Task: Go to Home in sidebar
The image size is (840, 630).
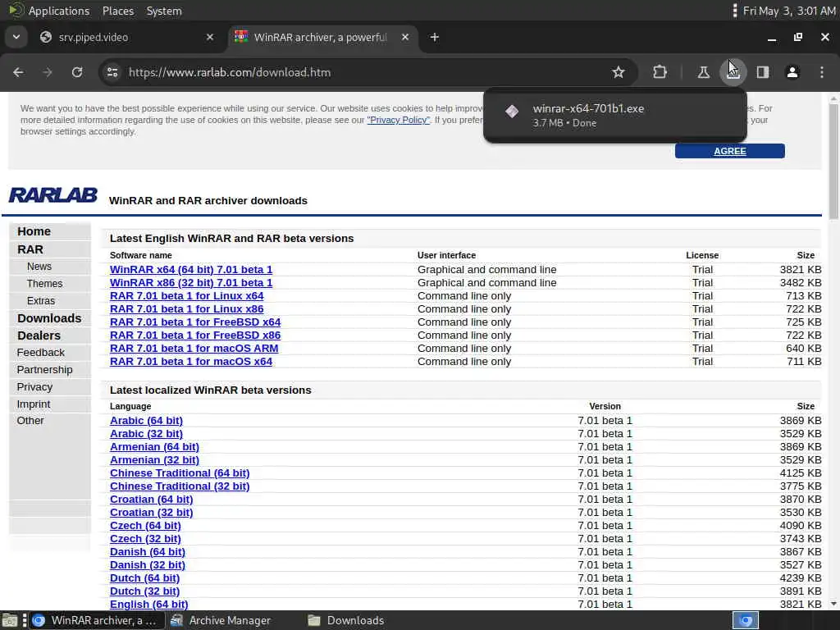Action: coord(34,231)
